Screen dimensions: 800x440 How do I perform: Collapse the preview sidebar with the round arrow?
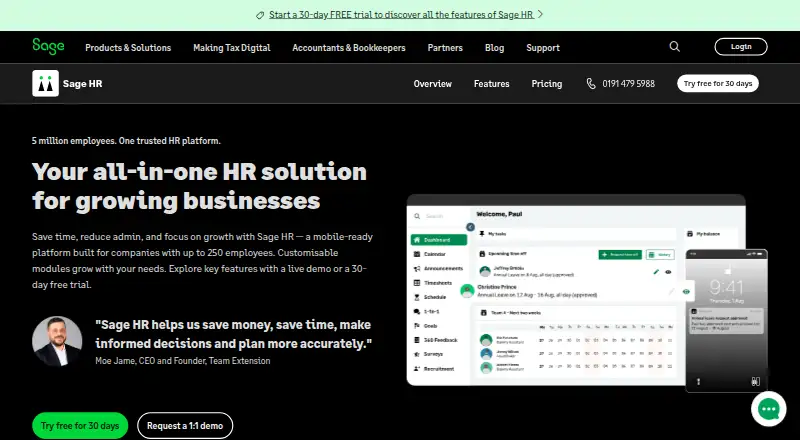(470, 227)
